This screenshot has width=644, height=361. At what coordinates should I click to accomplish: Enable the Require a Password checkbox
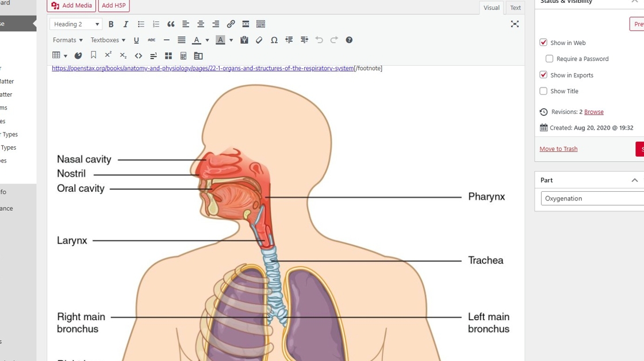pyautogui.click(x=550, y=59)
